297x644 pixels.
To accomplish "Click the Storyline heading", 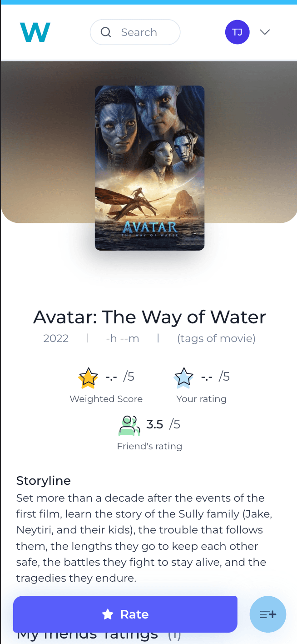I will coord(44,480).
